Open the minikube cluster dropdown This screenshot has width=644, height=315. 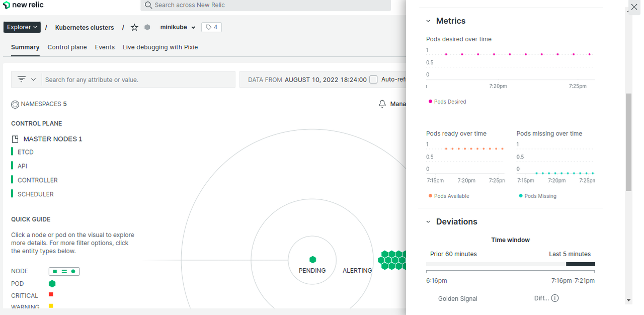tap(178, 27)
